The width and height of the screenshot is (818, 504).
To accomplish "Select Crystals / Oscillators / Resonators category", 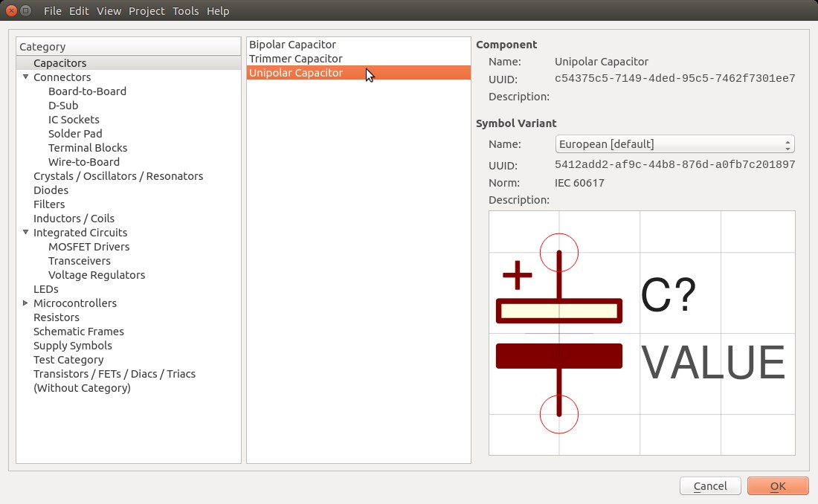I will (x=118, y=176).
